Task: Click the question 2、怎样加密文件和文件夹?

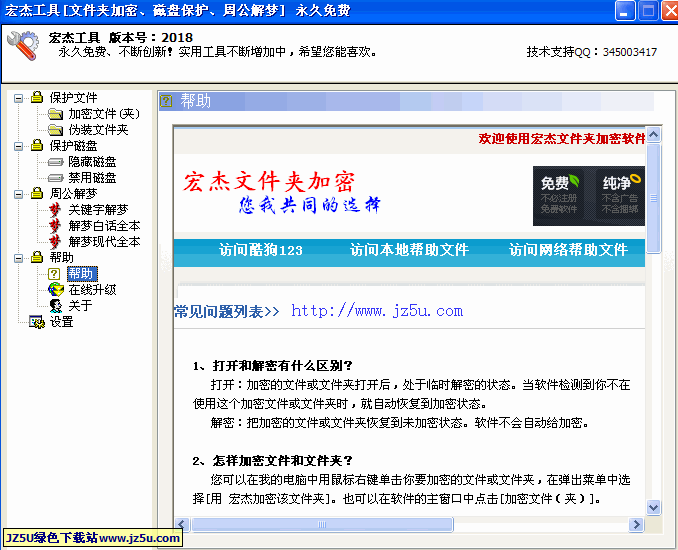Action: 272,461
